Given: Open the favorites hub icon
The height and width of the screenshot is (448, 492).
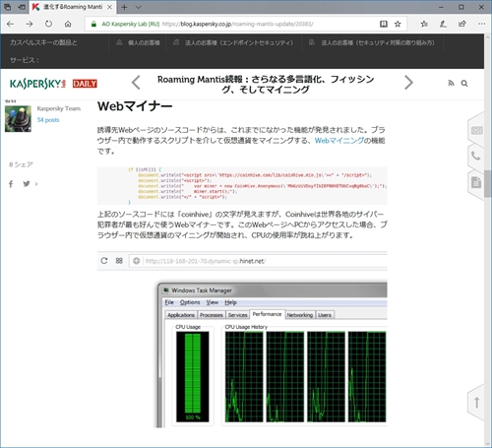Looking at the screenshot, I should pos(424,24).
